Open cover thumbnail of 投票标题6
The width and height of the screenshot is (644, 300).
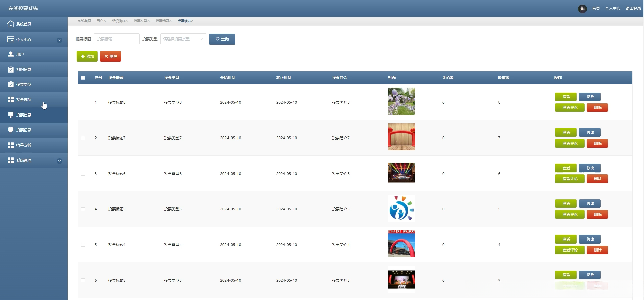402,173
